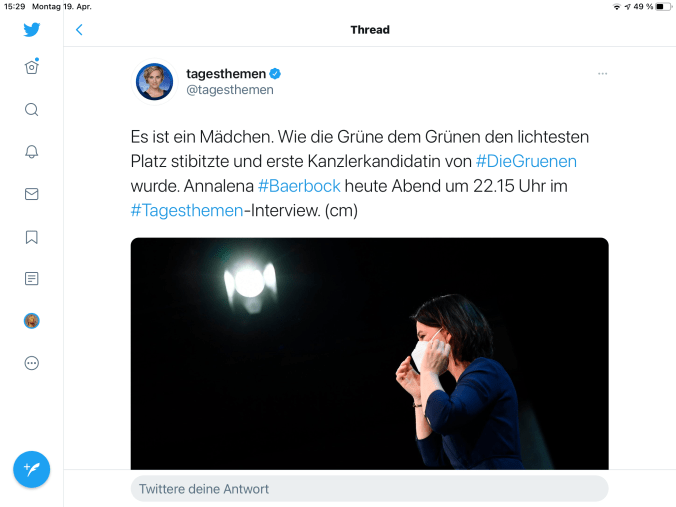The width and height of the screenshot is (676, 507).
Task: Open the #Baerbock hashtag
Action: (299, 185)
